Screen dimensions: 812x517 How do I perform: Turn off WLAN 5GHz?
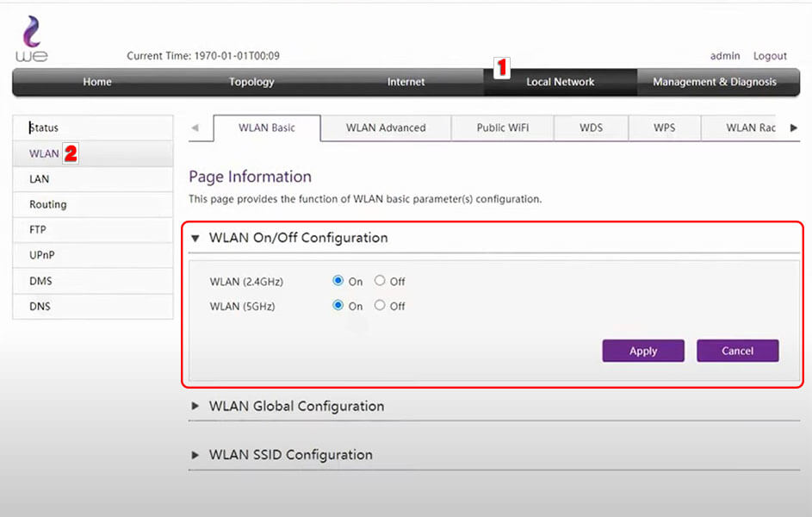point(380,305)
